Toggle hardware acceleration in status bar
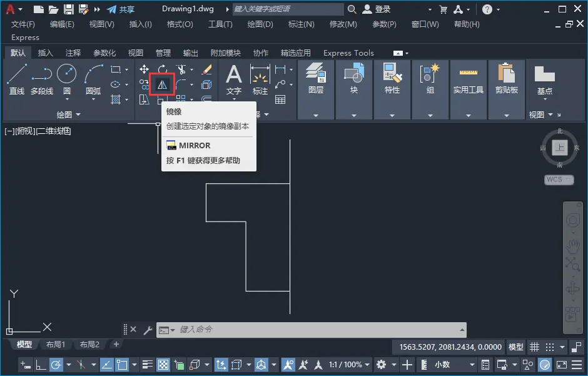 544,364
